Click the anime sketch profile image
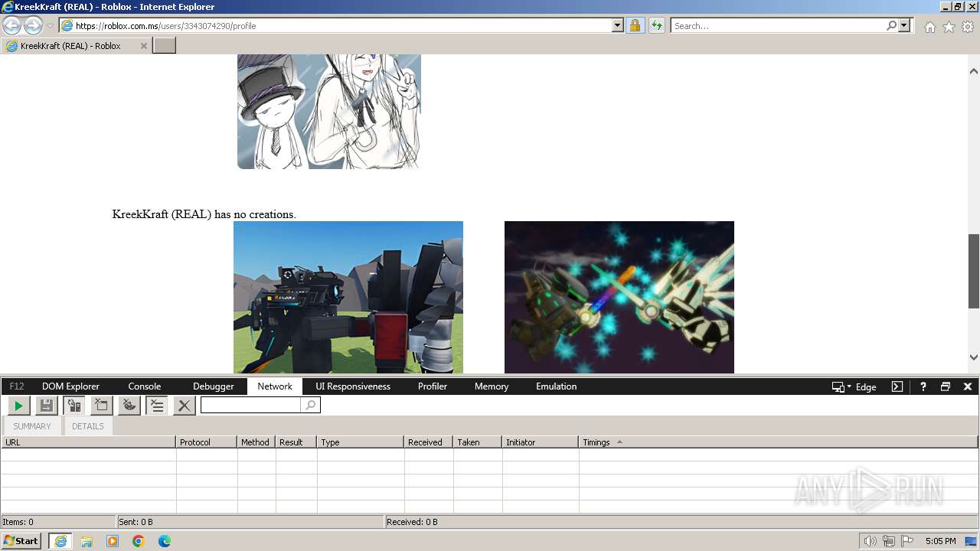Image resolution: width=980 pixels, height=551 pixels. pyautogui.click(x=329, y=111)
